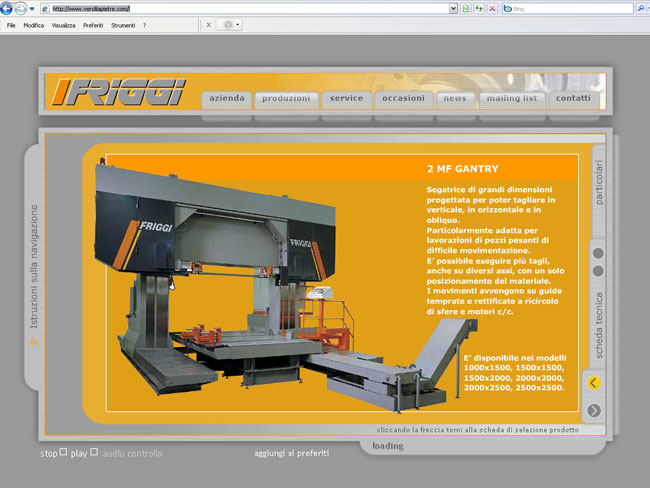Toggle the play audio checkbox
The width and height of the screenshot is (650, 488).
pyautogui.click(x=94, y=452)
